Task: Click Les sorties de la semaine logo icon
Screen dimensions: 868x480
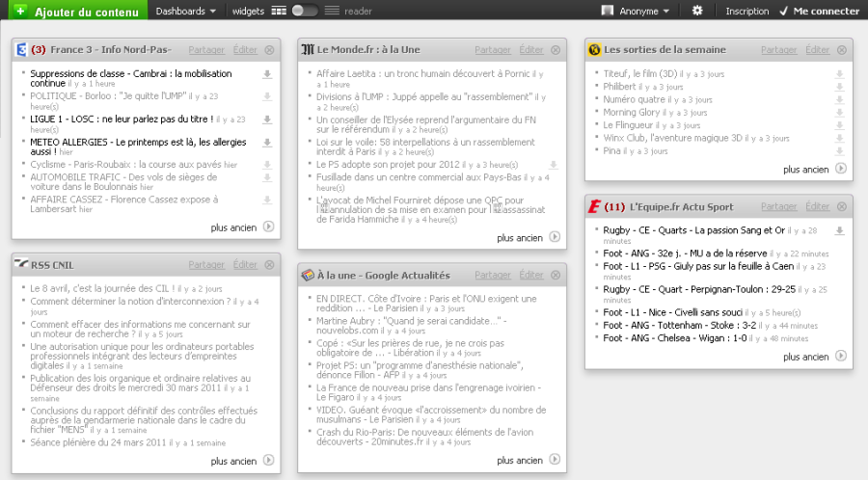Action: point(594,50)
